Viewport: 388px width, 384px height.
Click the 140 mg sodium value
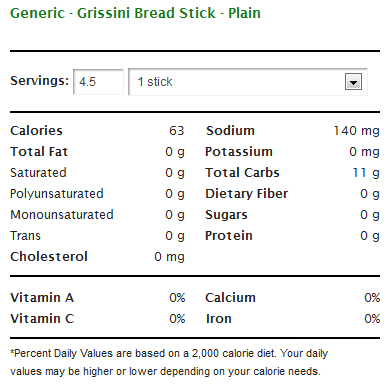coord(357,131)
